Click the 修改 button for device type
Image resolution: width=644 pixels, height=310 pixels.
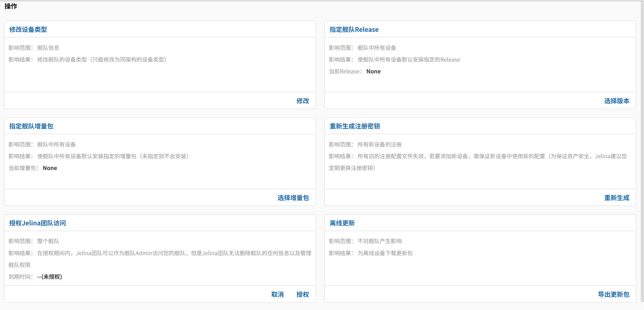pos(302,101)
